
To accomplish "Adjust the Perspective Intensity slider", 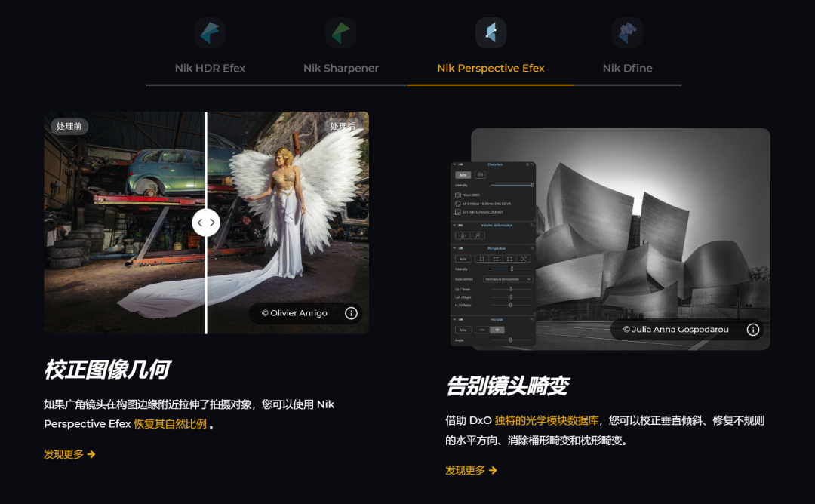I will click(x=512, y=269).
